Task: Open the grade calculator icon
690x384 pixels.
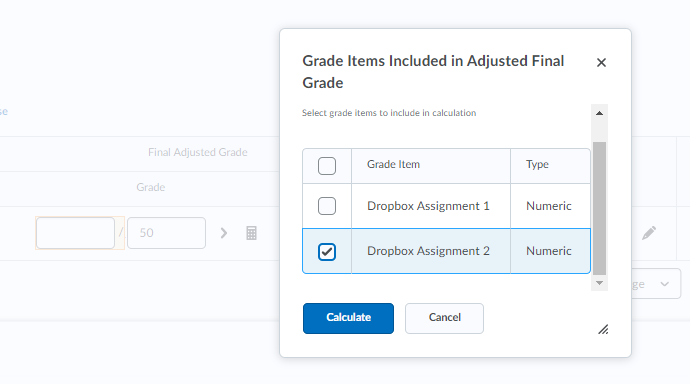Action: click(251, 233)
